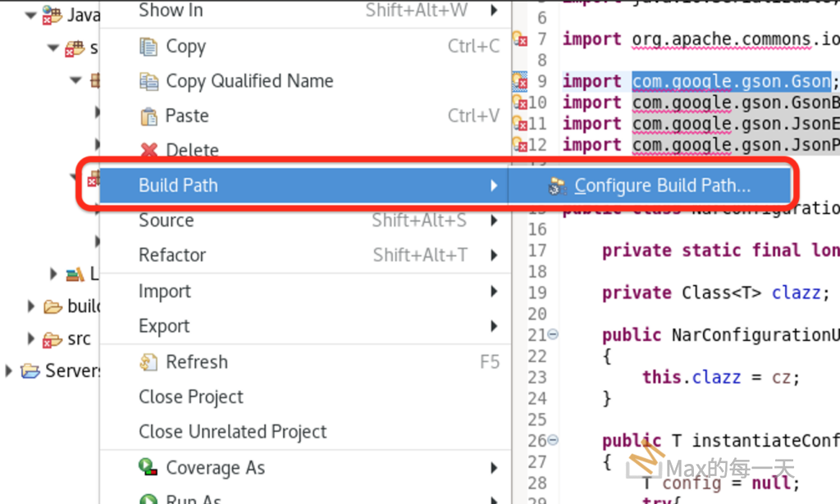The image size is (840, 504).
Task: Click the Refresh icon in menu
Action: (148, 362)
